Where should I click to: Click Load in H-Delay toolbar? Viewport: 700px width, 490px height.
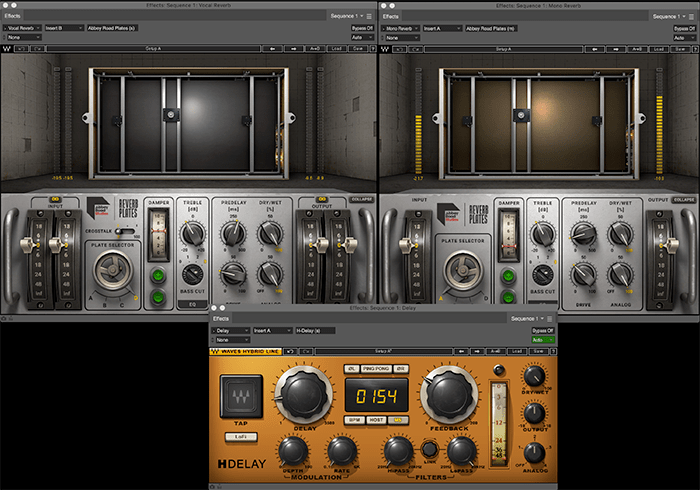(517, 351)
